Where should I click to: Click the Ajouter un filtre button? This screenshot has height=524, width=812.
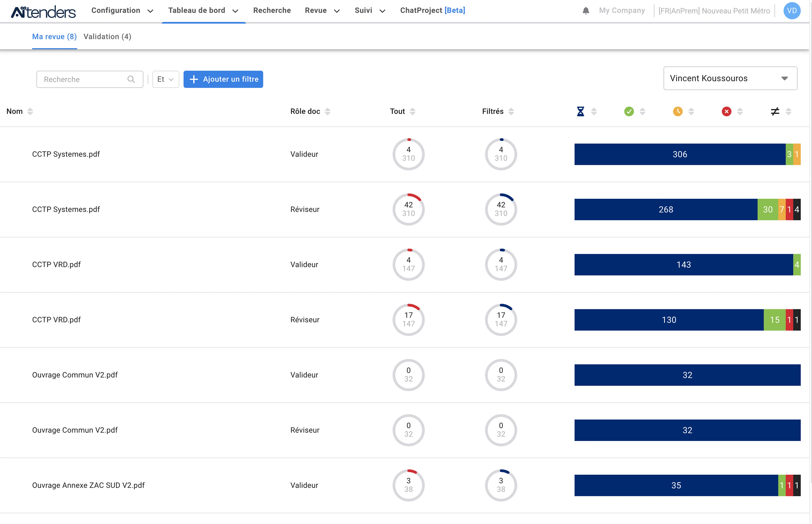click(223, 79)
